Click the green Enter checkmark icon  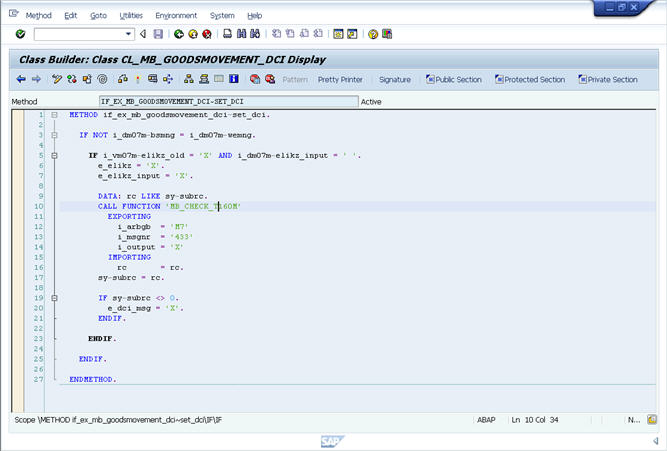(x=21, y=34)
